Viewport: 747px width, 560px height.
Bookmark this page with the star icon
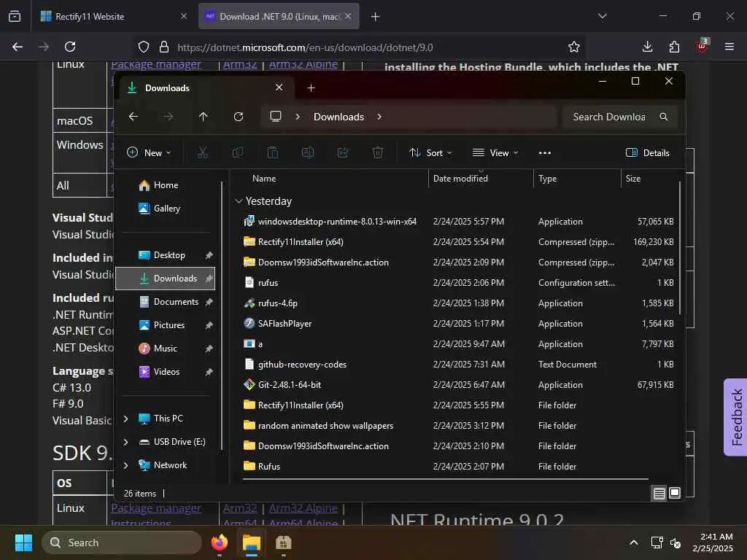(574, 47)
